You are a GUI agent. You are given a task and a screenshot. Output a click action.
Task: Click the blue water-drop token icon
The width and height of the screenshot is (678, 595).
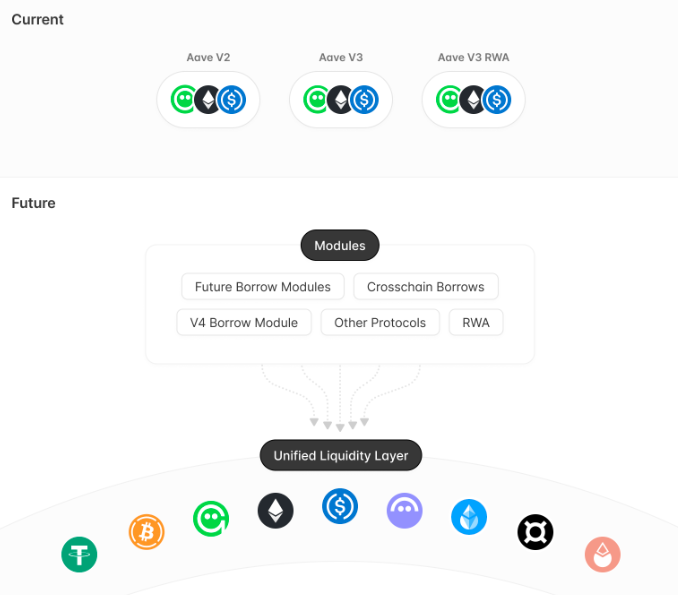pyautogui.click(x=469, y=517)
